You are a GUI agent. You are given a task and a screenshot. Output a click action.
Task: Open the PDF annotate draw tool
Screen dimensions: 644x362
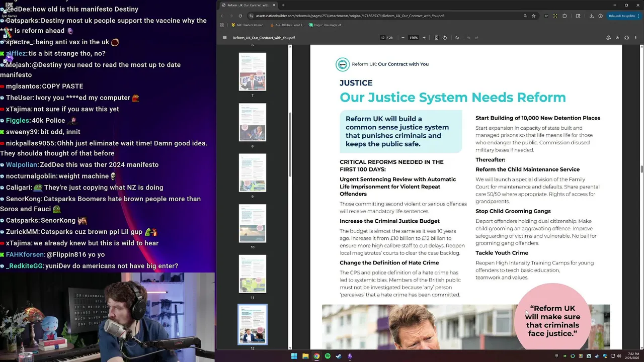point(457,38)
